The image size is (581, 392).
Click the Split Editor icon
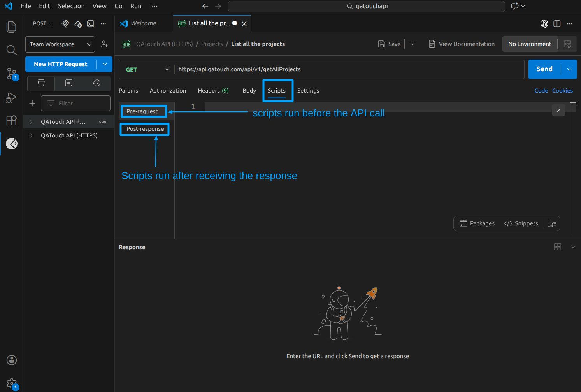[x=557, y=24]
